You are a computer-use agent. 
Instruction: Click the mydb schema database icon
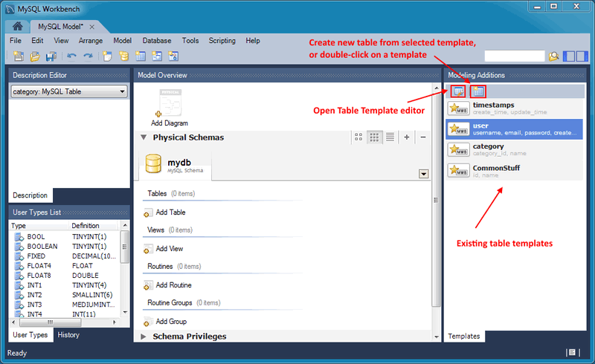tap(153, 163)
